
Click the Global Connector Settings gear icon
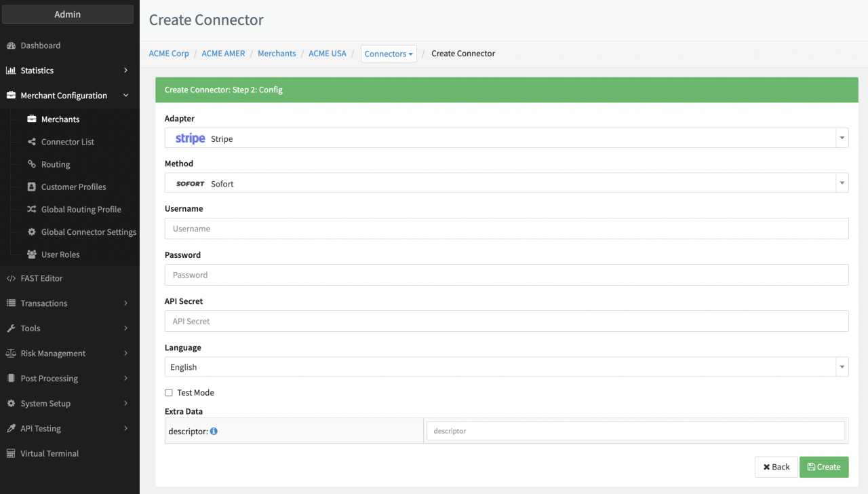pos(31,232)
